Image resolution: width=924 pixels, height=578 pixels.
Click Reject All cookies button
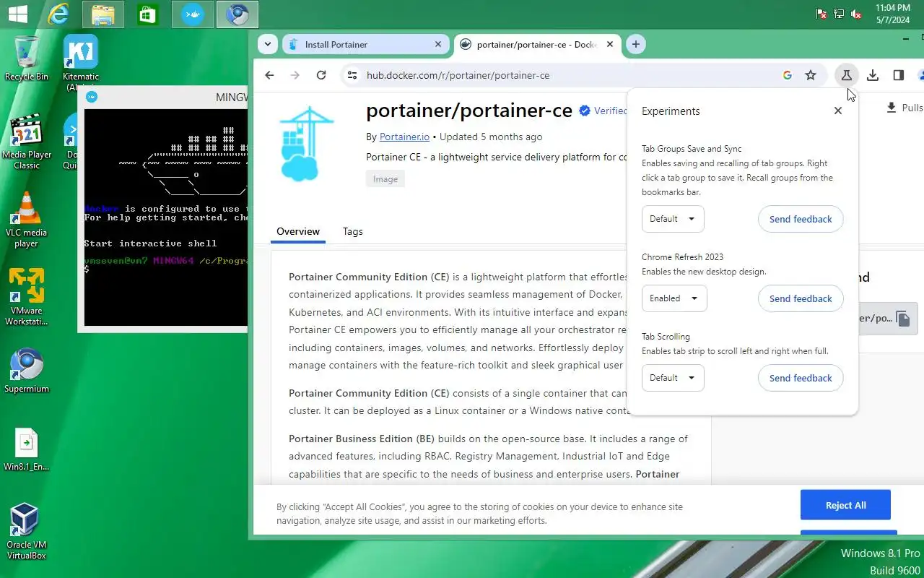coord(845,505)
